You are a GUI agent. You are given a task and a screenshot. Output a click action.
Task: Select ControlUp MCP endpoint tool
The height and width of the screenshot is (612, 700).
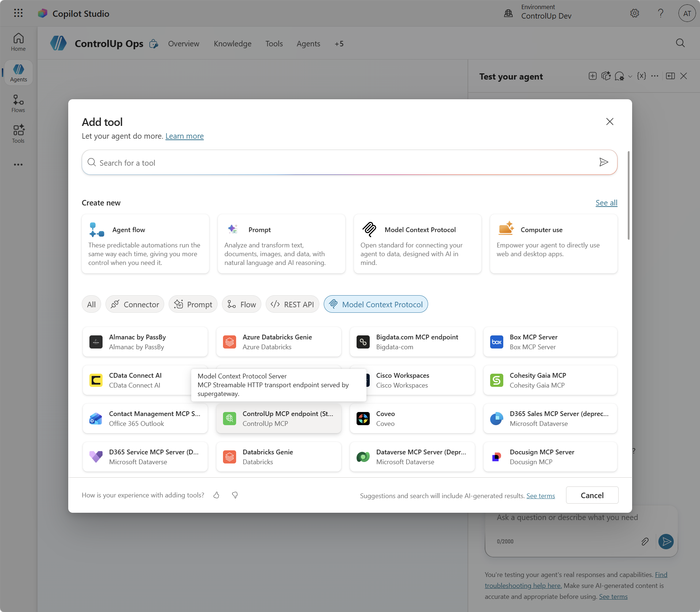279,419
